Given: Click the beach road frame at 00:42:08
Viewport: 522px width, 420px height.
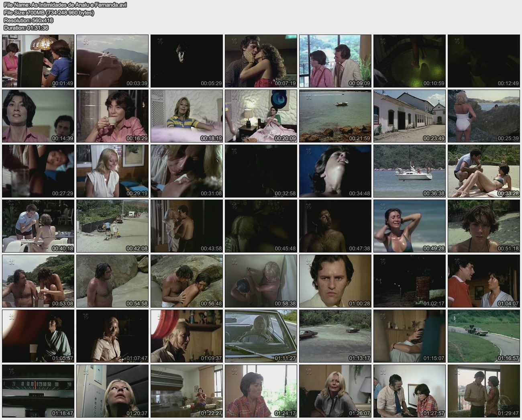Looking at the screenshot, I should tap(112, 226).
